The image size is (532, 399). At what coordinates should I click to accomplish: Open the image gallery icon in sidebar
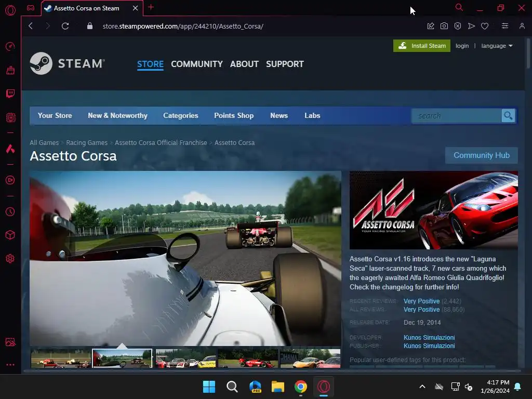tap(10, 342)
